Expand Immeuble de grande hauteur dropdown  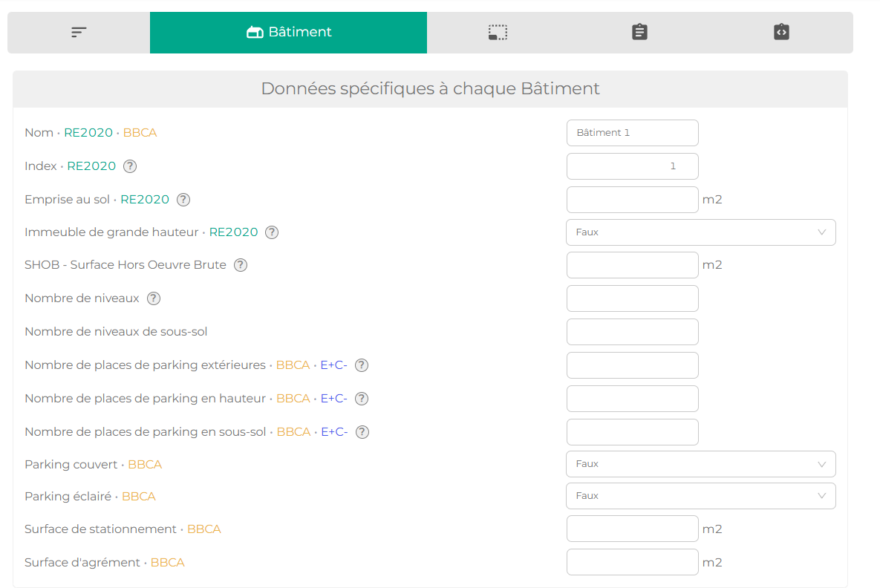tap(701, 232)
